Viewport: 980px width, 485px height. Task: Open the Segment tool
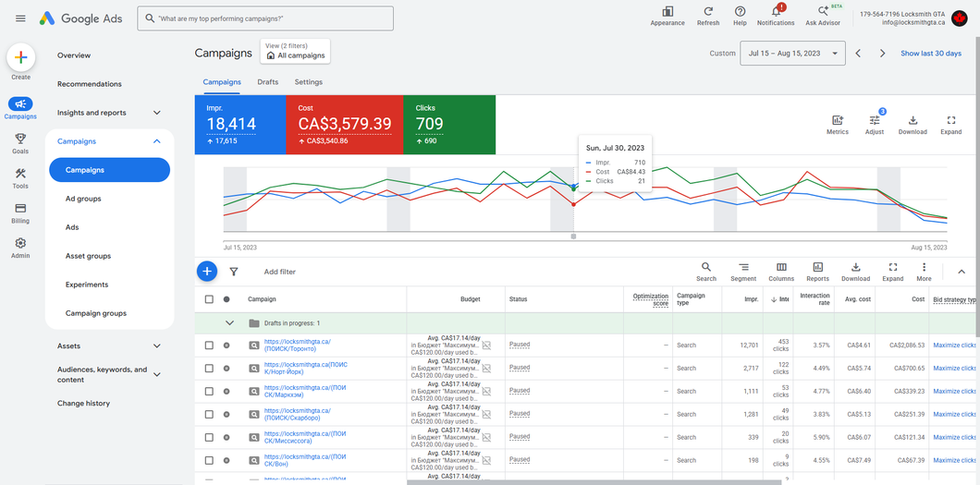pos(743,272)
